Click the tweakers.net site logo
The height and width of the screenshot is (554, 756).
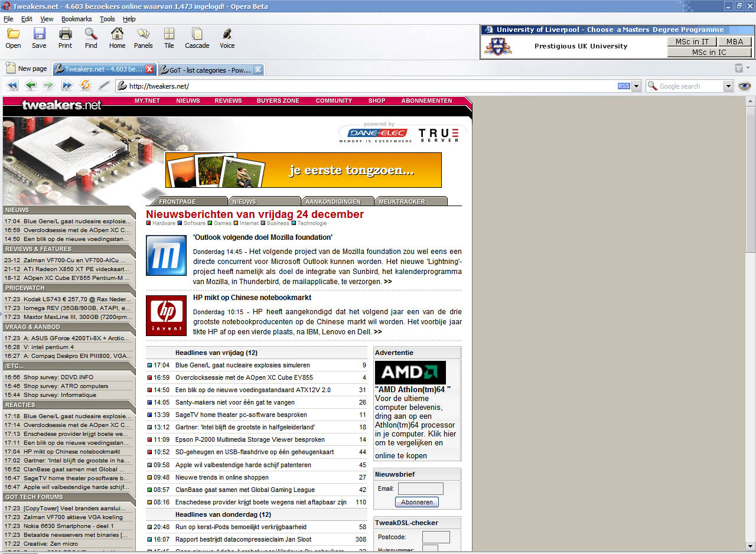61,105
